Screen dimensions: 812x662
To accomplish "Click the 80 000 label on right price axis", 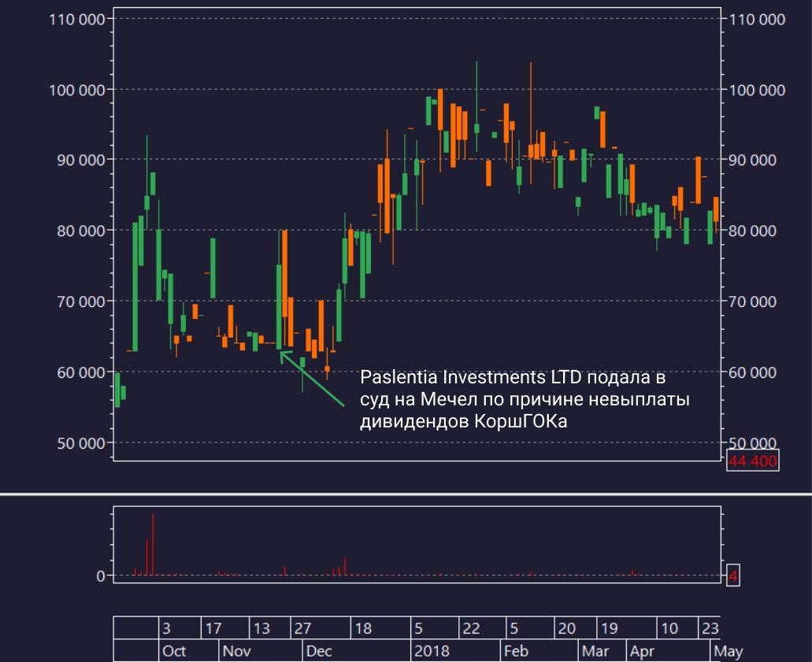I will pos(752,231).
